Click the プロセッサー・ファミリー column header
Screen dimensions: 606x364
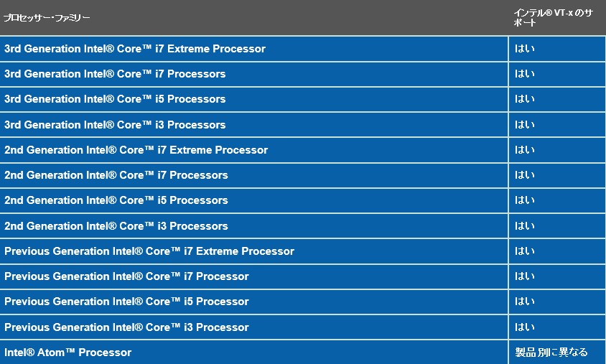pyautogui.click(x=47, y=18)
